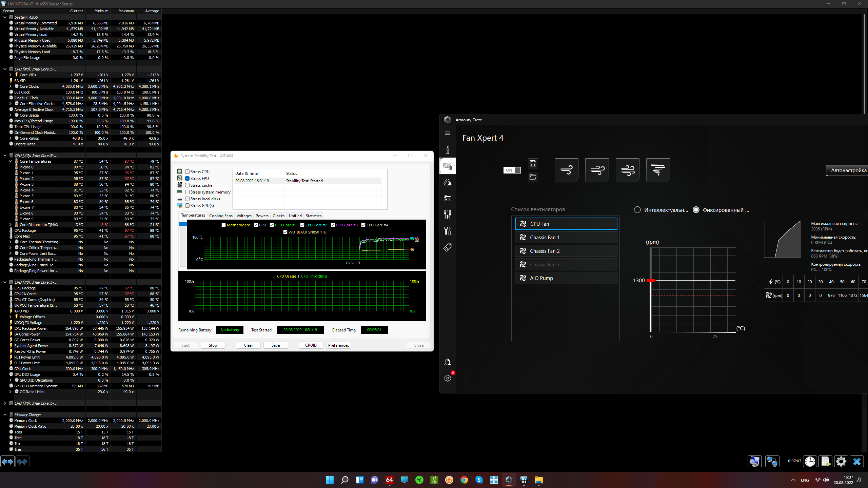
Task: Click the HWiNFO blue X close sensors icon
Action: point(857,461)
